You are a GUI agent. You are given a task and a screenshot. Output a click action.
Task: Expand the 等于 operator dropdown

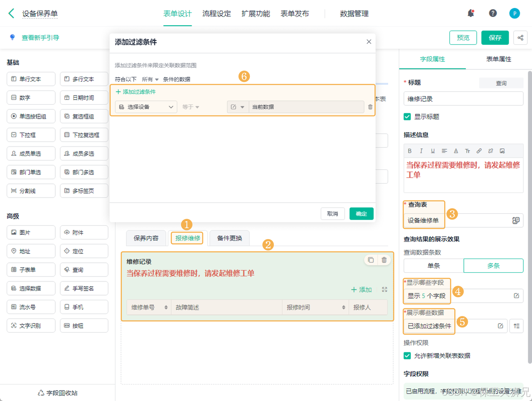click(191, 107)
